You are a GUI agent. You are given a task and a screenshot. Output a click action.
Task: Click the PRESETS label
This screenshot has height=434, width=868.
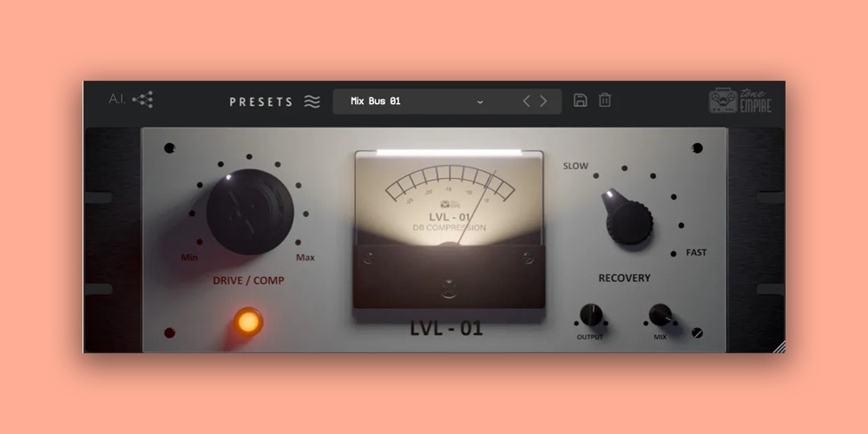pos(261,102)
